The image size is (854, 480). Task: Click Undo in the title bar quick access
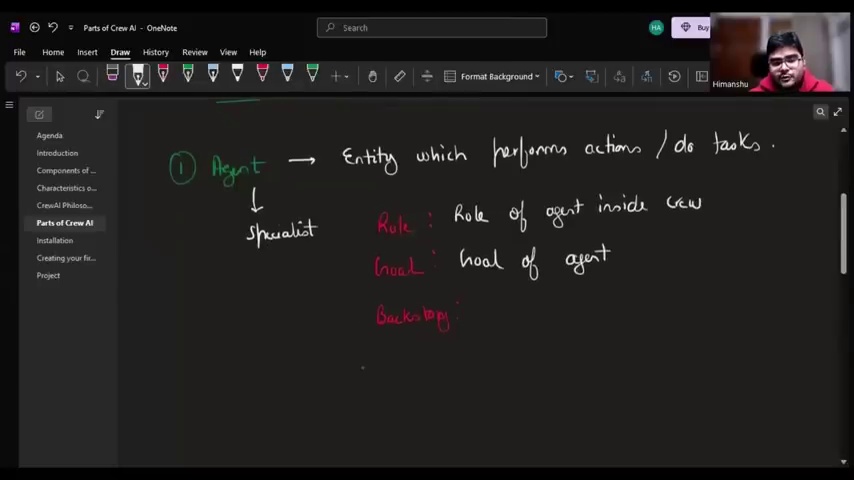point(53,27)
